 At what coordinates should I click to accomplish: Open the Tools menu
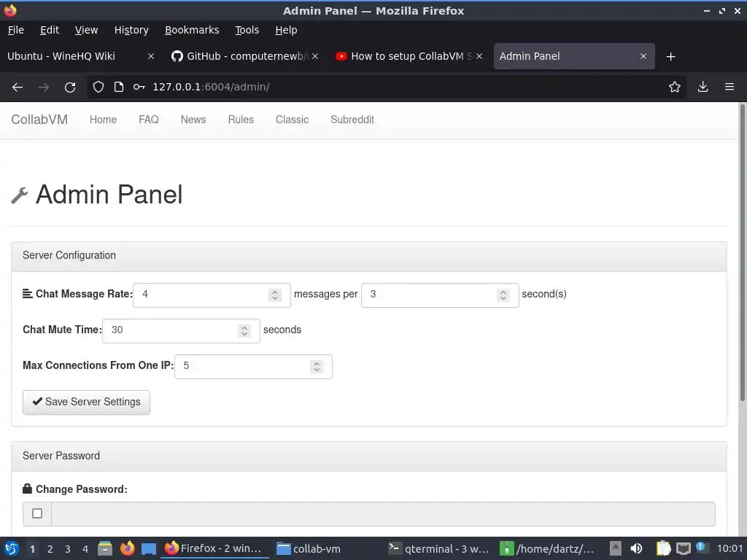[247, 30]
